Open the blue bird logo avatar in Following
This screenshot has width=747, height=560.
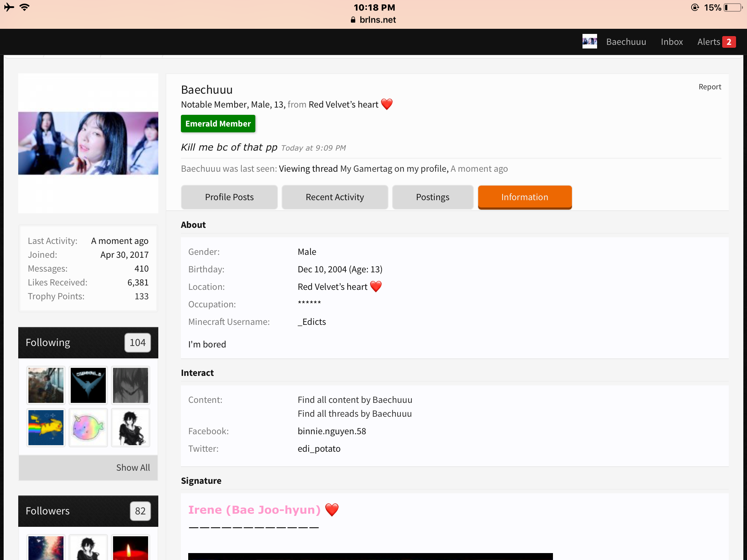click(x=88, y=385)
